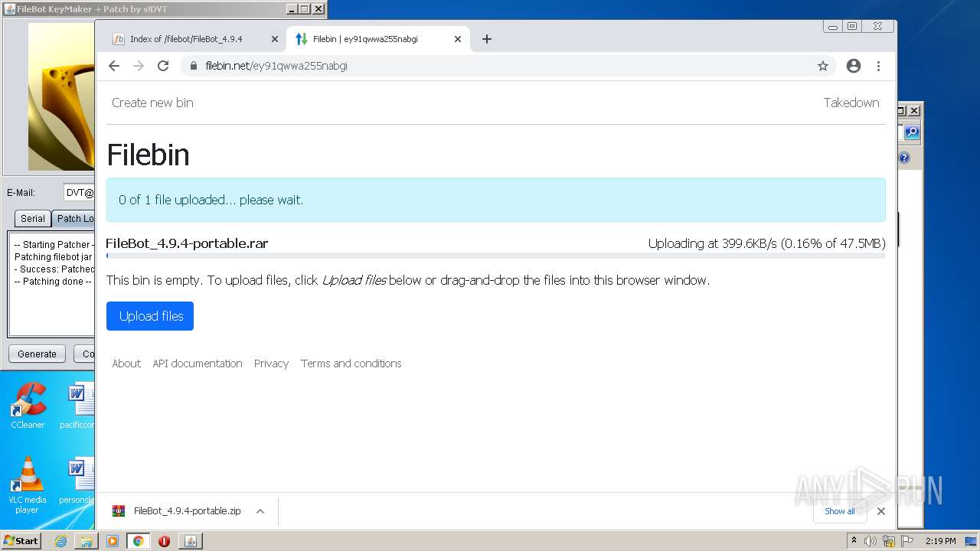Click the Filebin page heading
This screenshot has height=551, width=980.
148,155
